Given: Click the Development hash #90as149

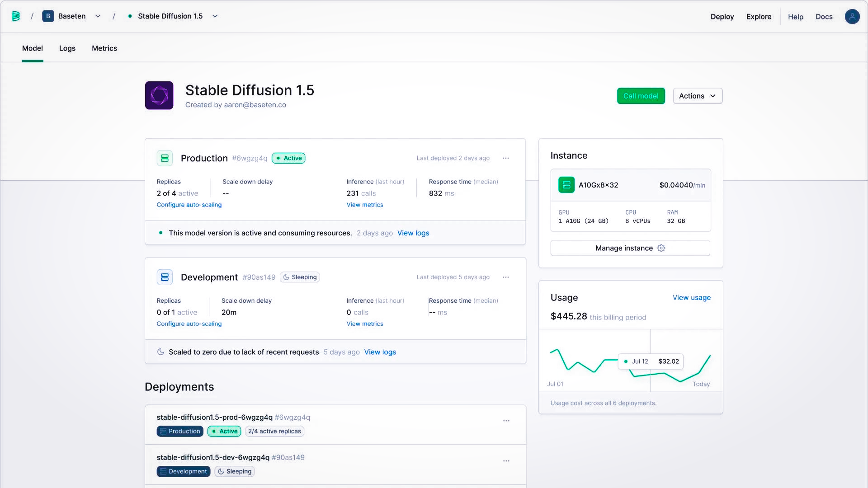Looking at the screenshot, I should [259, 277].
